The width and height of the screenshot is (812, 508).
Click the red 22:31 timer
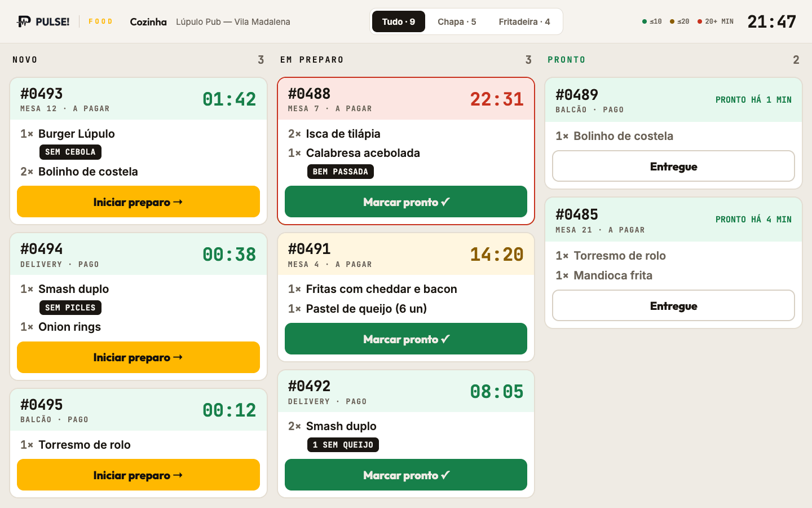click(x=497, y=99)
